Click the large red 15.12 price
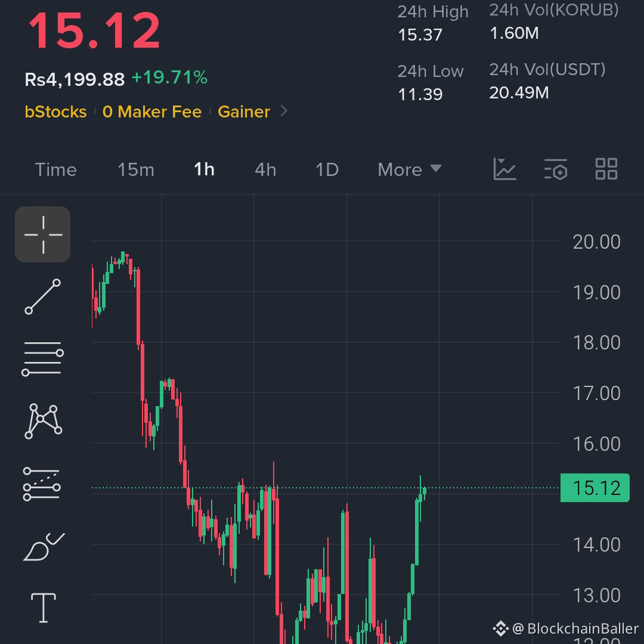This screenshot has width=644, height=644. pyautogui.click(x=94, y=31)
